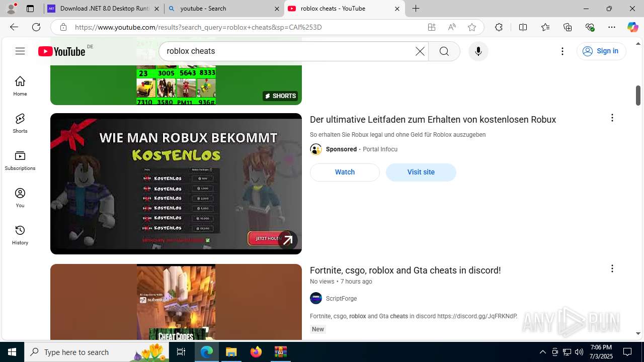The height and width of the screenshot is (362, 644).
Task: Open the WIE MAN ROBUX BEKOMMT thumbnail
Action: [176, 184]
